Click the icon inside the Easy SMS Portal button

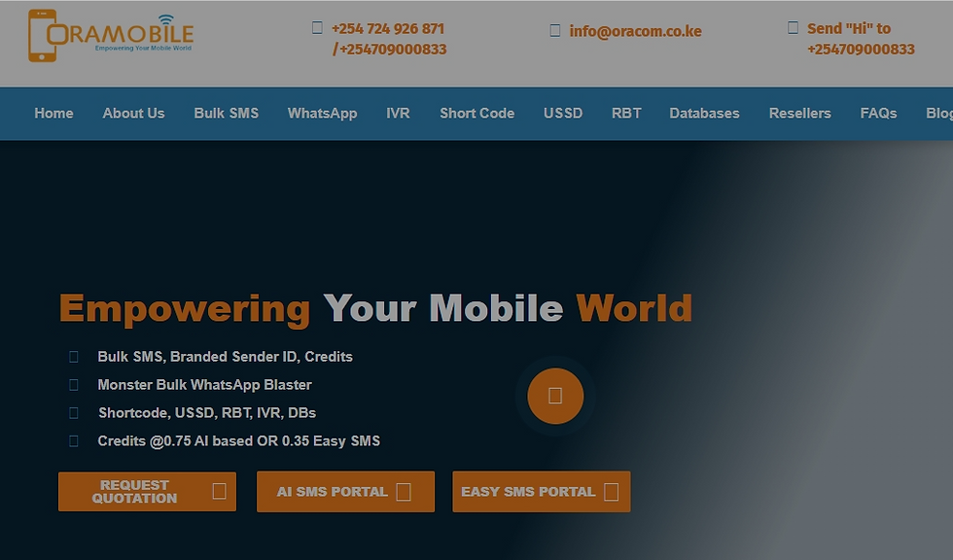point(612,492)
